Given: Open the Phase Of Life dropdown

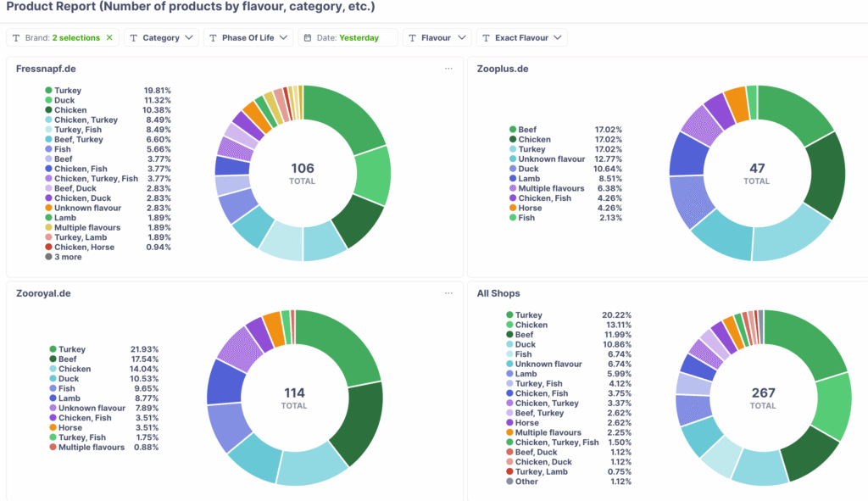Looking at the screenshot, I should 248,38.
